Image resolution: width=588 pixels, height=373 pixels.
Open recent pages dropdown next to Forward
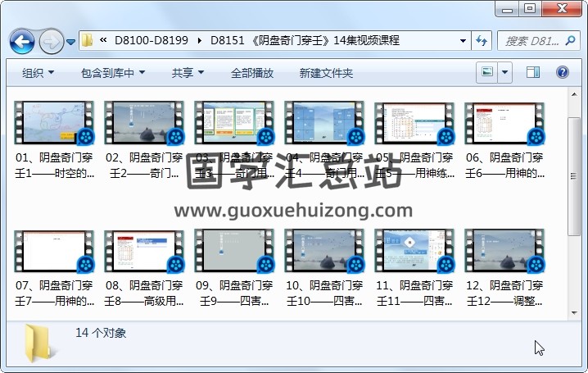pos(70,41)
